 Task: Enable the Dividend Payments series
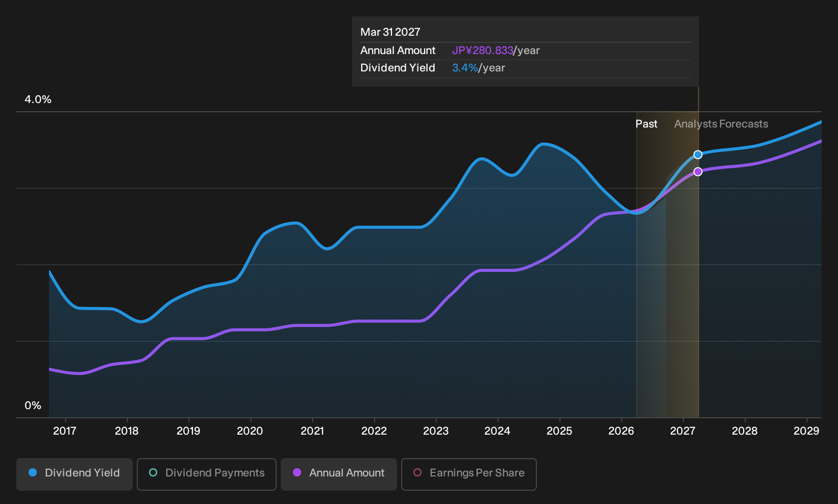click(207, 474)
